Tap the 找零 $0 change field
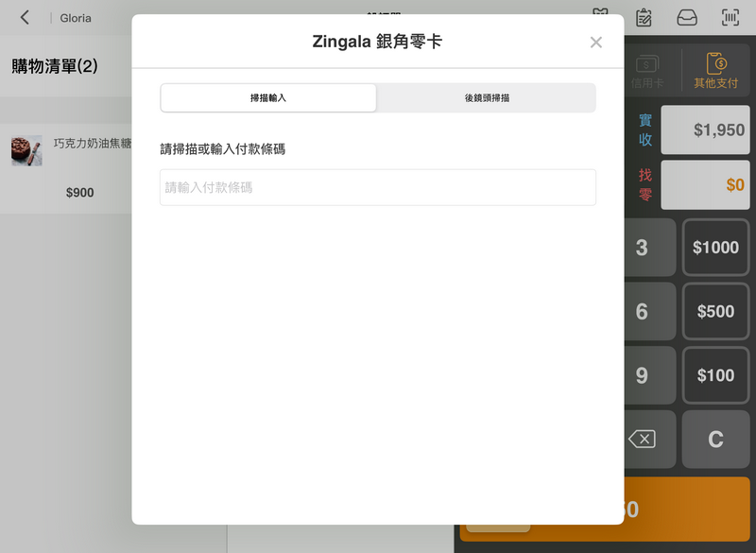Viewport: 756px width, 553px height. click(x=705, y=184)
